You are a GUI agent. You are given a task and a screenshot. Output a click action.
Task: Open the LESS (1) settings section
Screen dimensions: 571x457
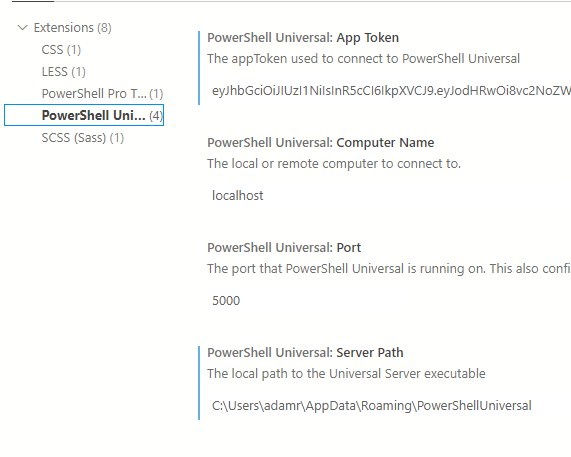pos(63,72)
